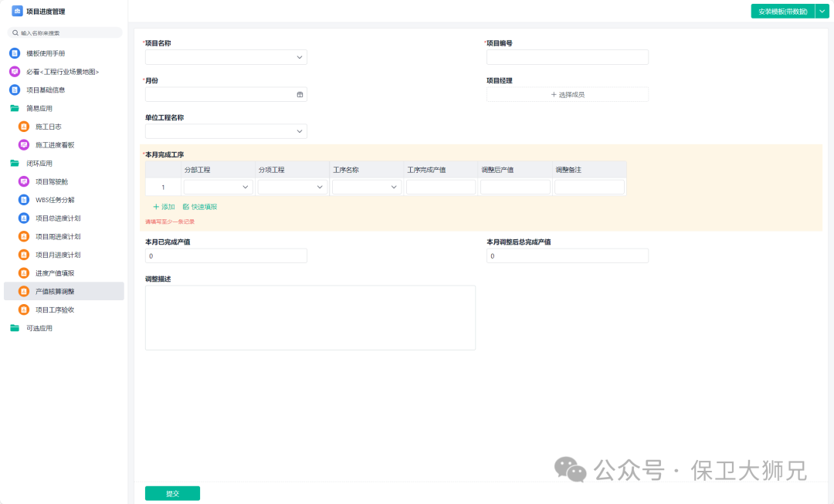Click the 工序完成产值 cell in row 1
Screen dimensions: 834x504
point(441,187)
